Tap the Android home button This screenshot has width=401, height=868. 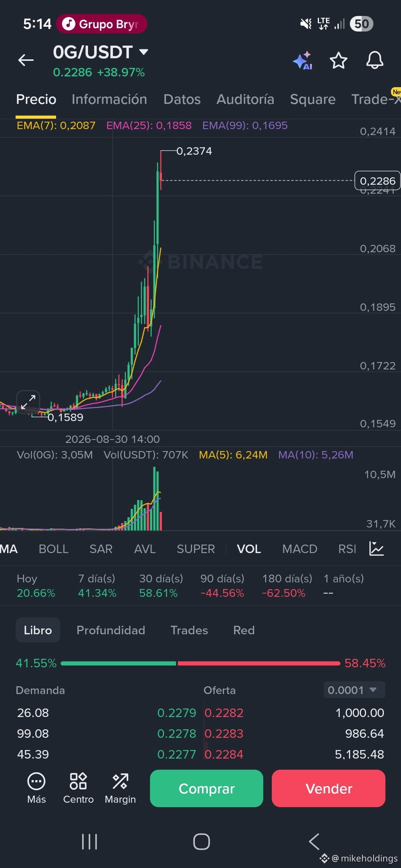coord(202,842)
